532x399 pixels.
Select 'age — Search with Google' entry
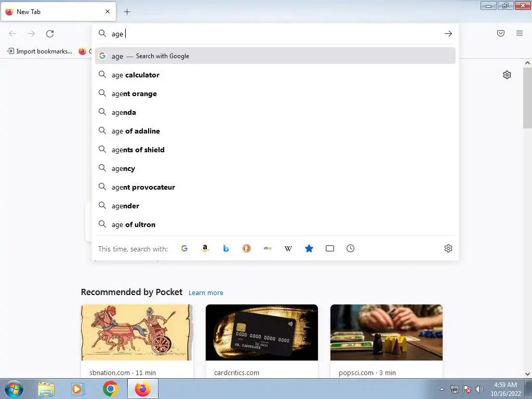(x=275, y=56)
